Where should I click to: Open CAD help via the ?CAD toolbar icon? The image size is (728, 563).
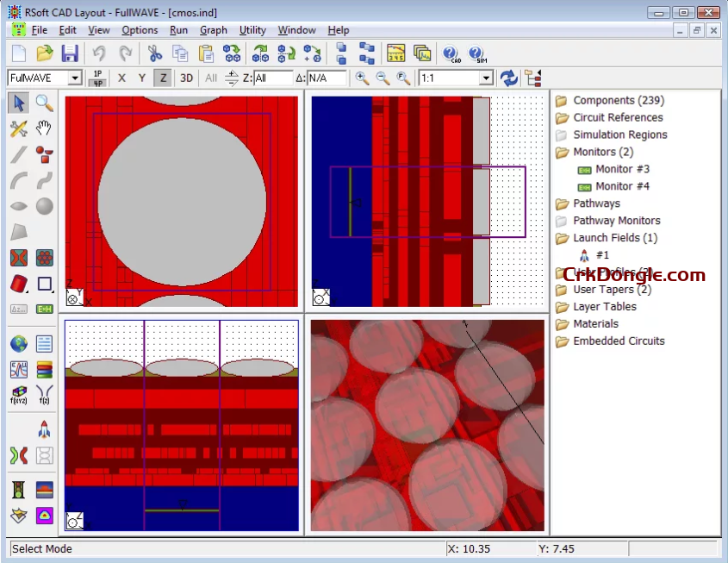pyautogui.click(x=450, y=53)
